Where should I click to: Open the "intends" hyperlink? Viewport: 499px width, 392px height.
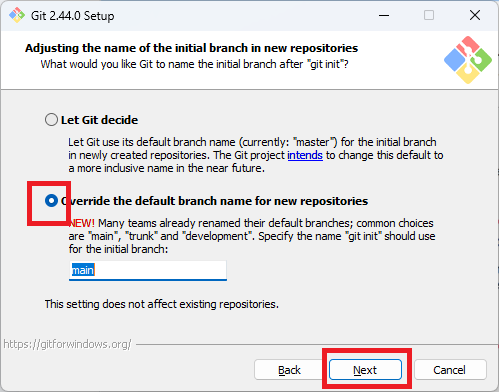tap(305, 155)
